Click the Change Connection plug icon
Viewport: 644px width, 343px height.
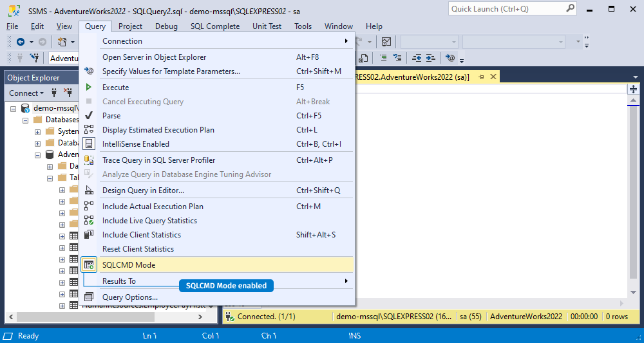coord(35,58)
